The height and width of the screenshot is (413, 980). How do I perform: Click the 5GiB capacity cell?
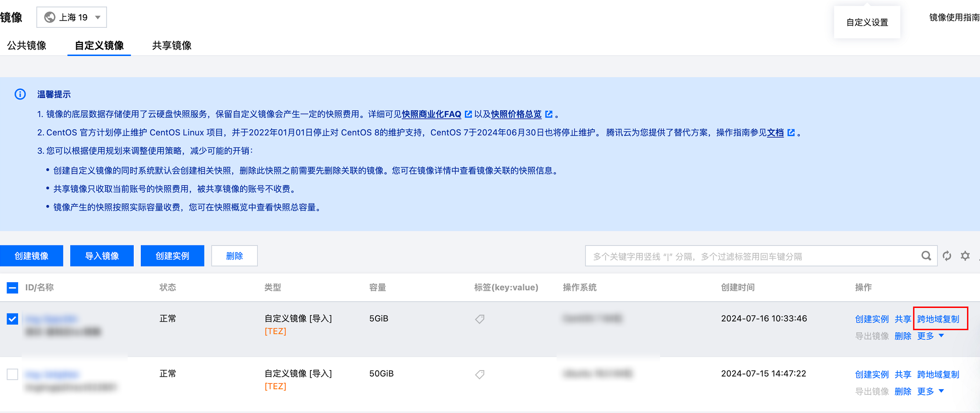379,319
